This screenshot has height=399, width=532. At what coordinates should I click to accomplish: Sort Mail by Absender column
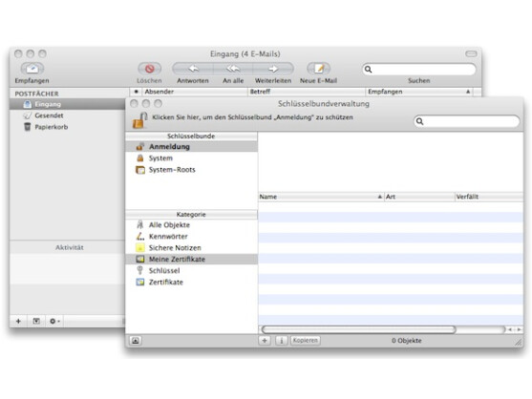pos(195,92)
